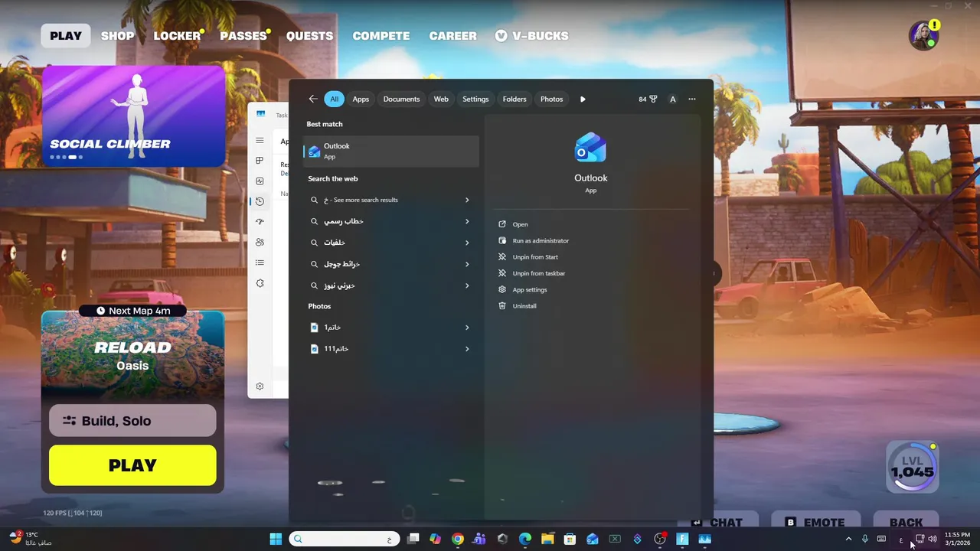Open App settings for Outlook

tap(522, 289)
